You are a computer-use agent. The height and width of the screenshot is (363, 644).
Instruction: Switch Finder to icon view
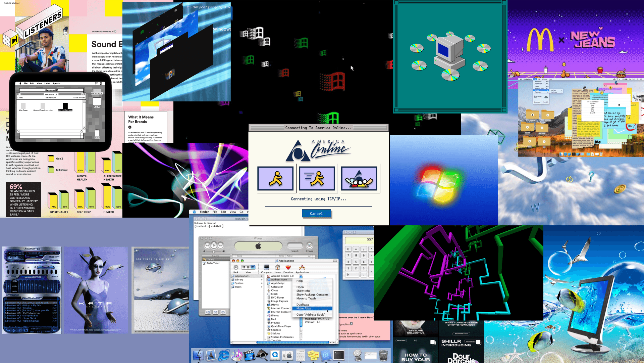pos(244,267)
